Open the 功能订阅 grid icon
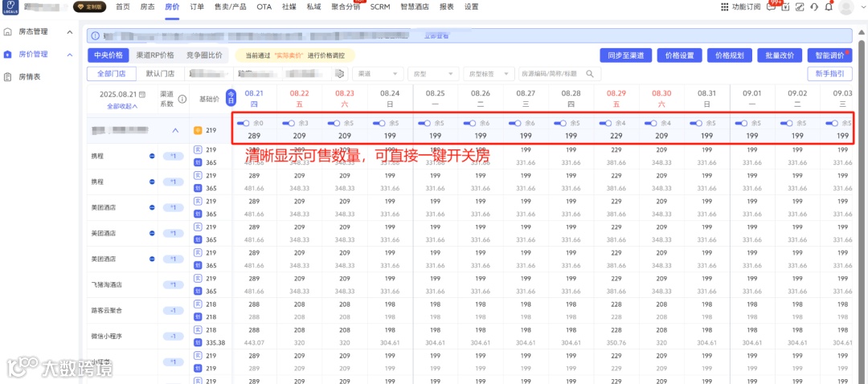The image size is (868, 384). (725, 6)
